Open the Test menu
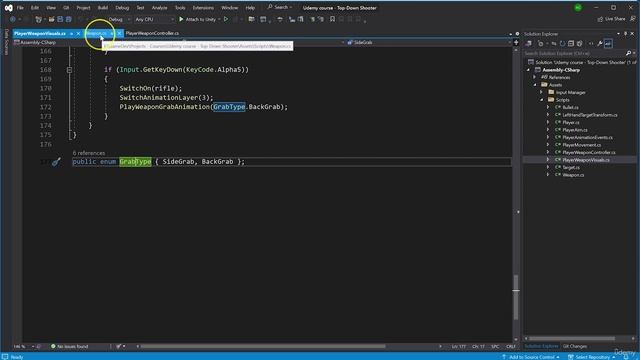640x360 pixels. (x=140, y=8)
